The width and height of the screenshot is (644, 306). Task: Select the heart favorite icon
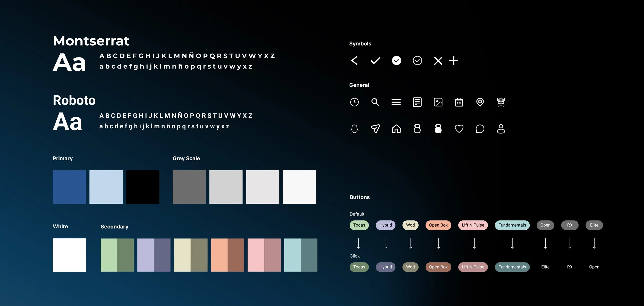pyautogui.click(x=459, y=129)
